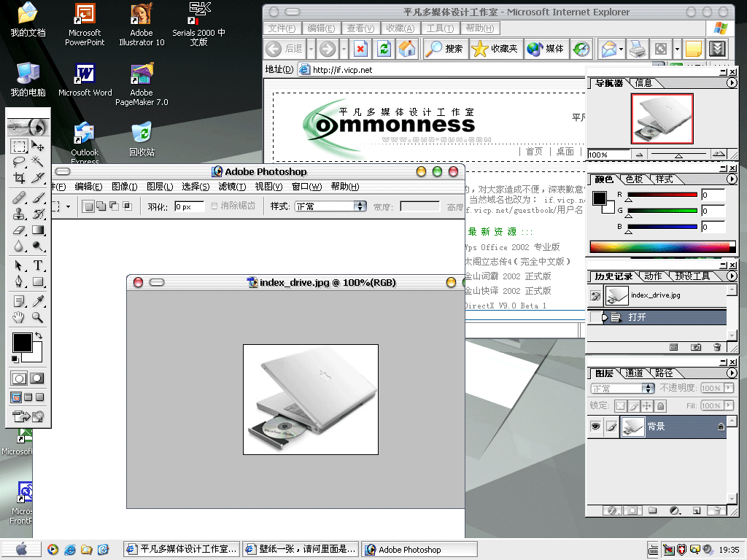The image size is (747, 560).
Task: Select the Zoom magnifier tool
Action: pos(38,317)
